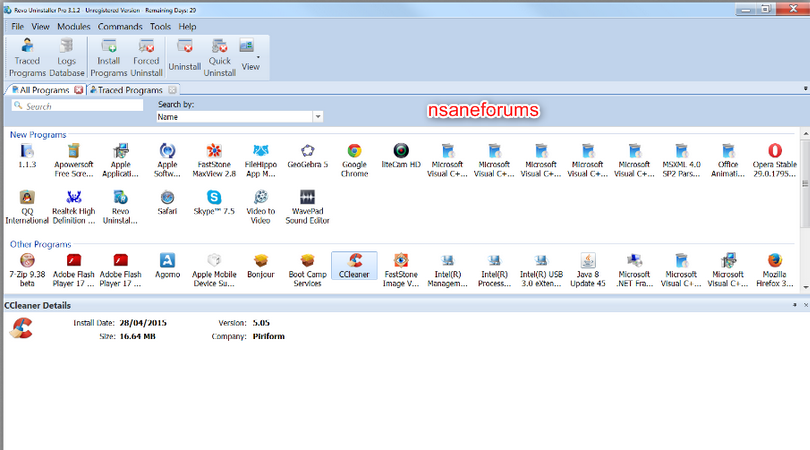Click the scroll-down arrow of program list

click(805, 287)
